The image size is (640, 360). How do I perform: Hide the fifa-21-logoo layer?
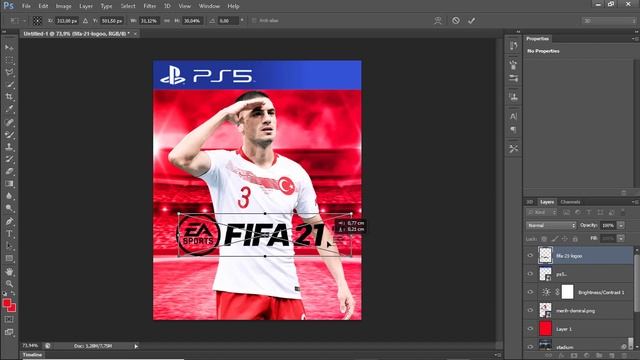coord(530,256)
